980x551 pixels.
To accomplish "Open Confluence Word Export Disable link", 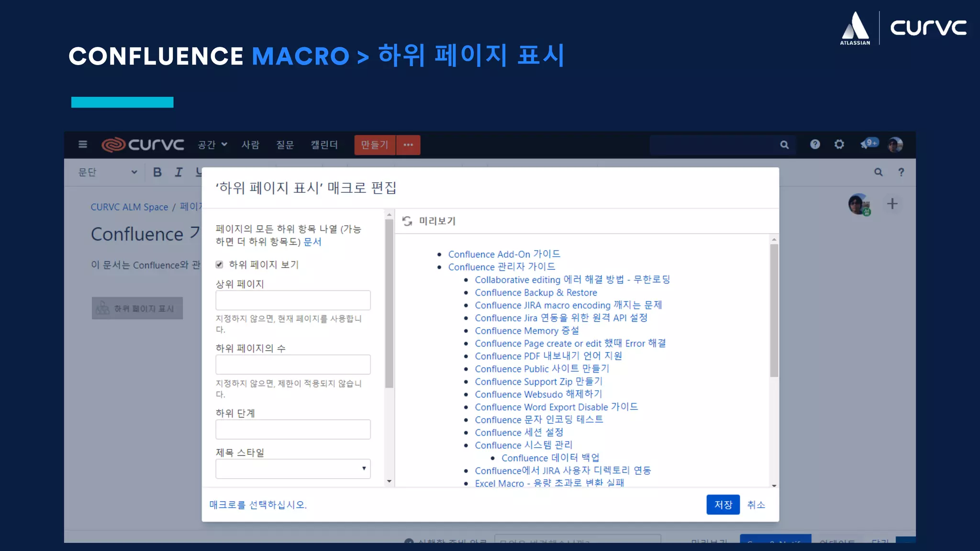I will [x=556, y=407].
